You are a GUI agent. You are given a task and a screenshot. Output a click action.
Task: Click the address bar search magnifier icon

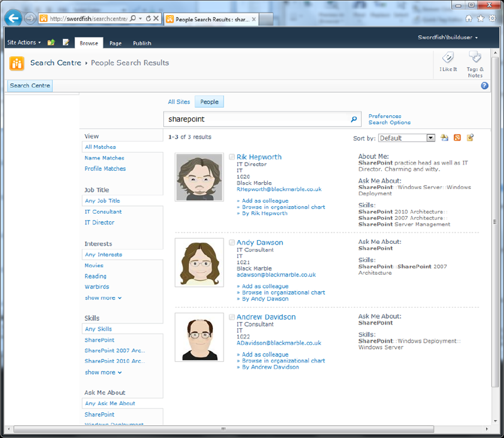pos(132,18)
